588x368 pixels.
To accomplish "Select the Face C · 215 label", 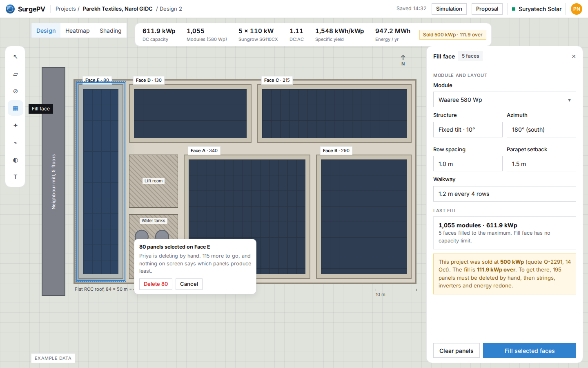I will point(277,80).
